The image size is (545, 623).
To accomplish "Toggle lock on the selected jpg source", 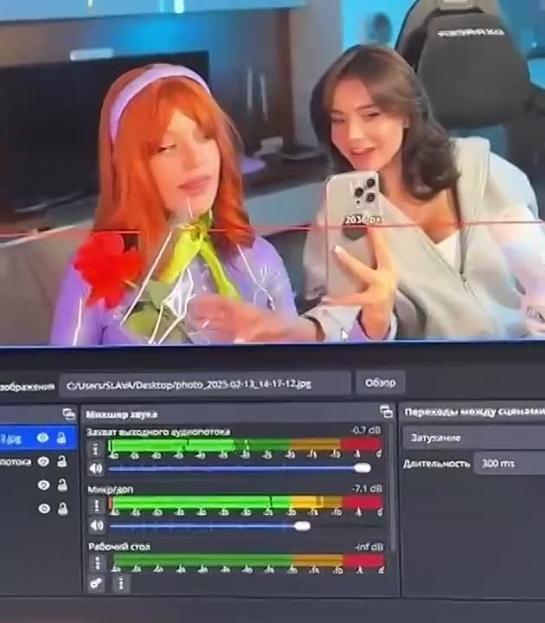I will point(62,437).
